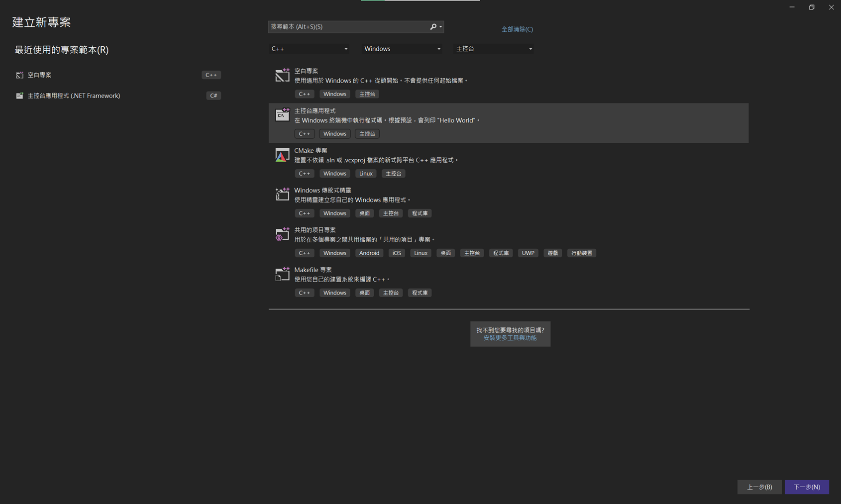
Task: Click the Makefile 專案 template icon
Action: (282, 274)
